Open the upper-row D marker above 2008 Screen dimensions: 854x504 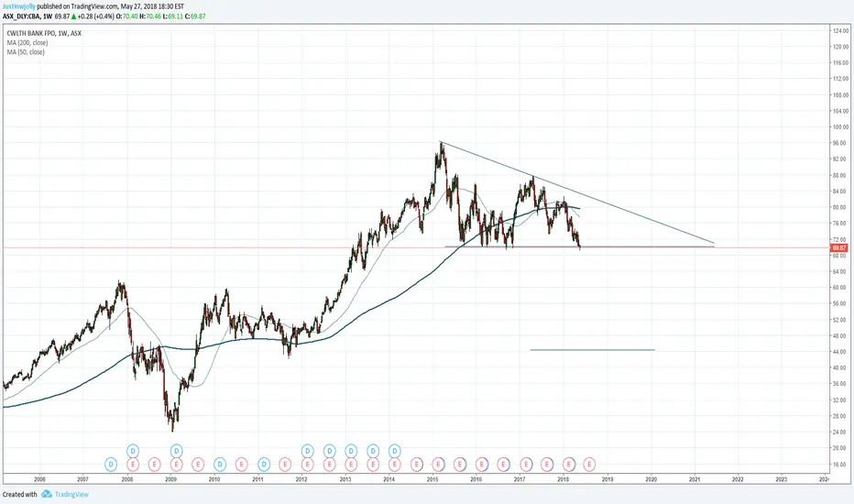pyautogui.click(x=133, y=451)
